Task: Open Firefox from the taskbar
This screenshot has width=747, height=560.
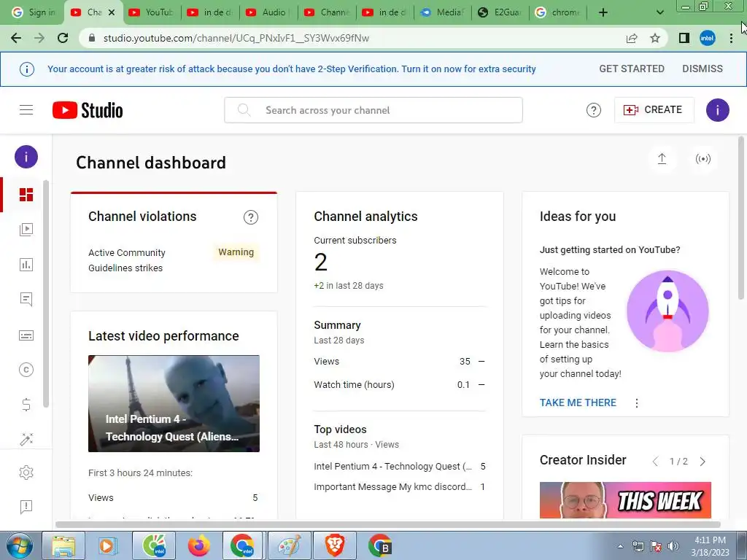Action: point(198,545)
